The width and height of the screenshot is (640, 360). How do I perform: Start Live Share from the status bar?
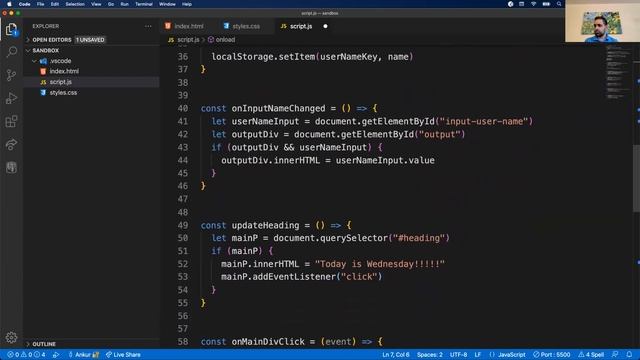123,355
